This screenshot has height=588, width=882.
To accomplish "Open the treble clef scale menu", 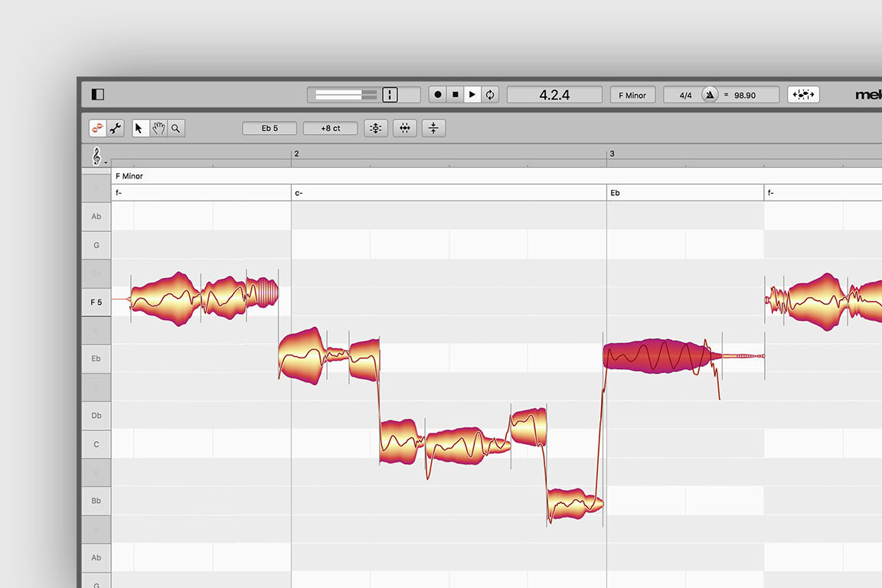I will point(97,156).
